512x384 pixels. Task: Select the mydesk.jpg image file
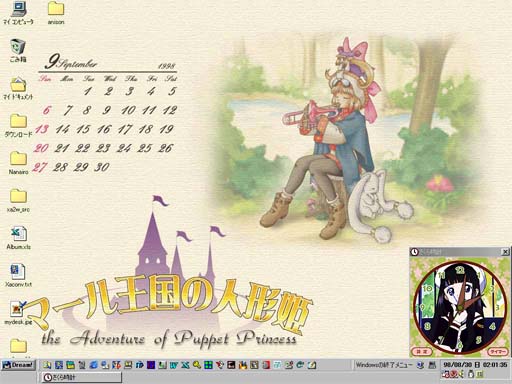[18, 313]
